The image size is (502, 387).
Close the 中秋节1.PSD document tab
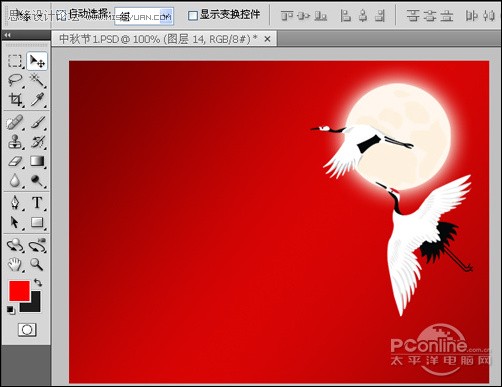point(267,39)
